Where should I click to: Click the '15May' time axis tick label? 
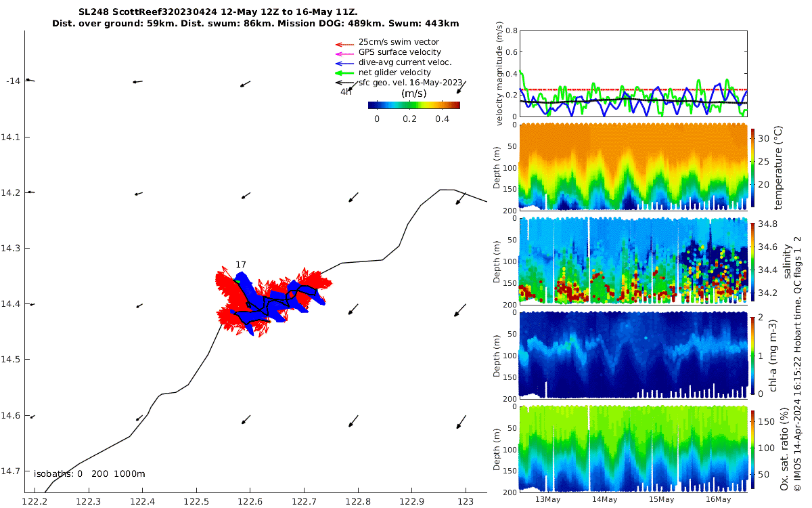[x=662, y=500]
